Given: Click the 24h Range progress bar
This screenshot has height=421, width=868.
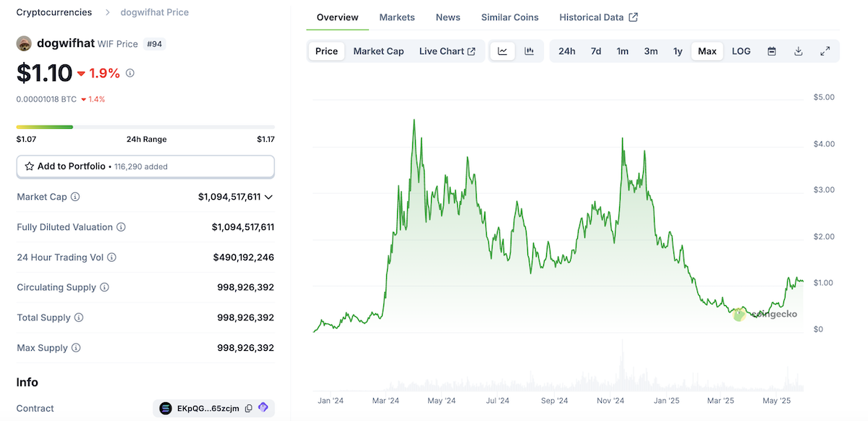Looking at the screenshot, I should (145, 127).
